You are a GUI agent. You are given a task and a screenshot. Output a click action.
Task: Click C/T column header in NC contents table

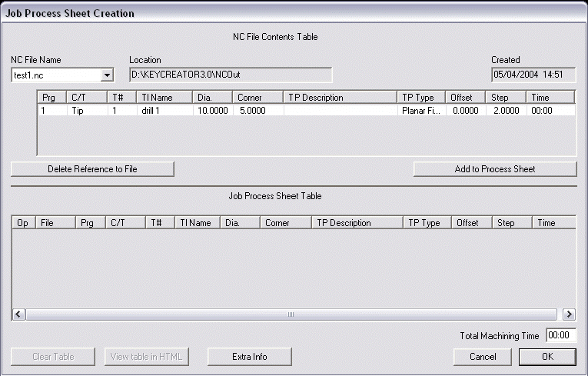tap(87, 98)
